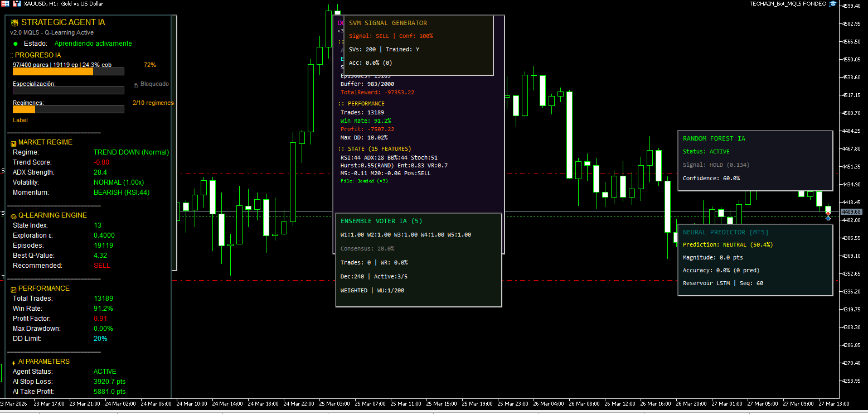Click the Especialización empty progress bar
868x414 pixels.
click(68, 90)
